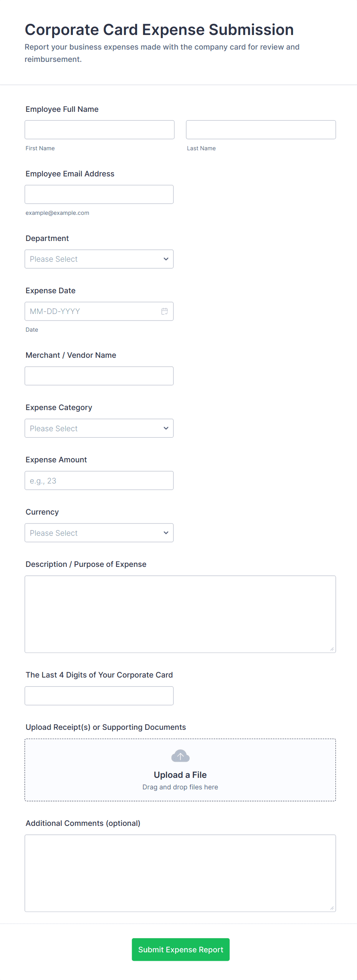Focus the Merchant / Vendor Name field

pos(99,376)
